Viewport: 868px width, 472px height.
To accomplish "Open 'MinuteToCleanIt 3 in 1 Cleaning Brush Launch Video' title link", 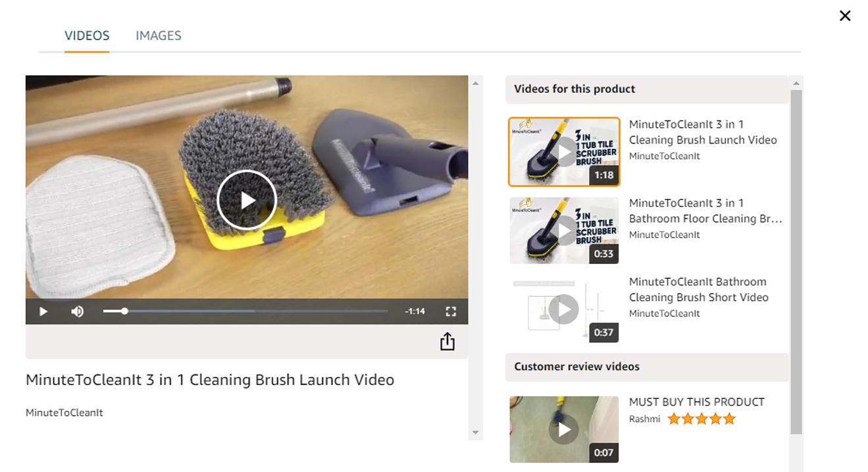I will point(703,132).
